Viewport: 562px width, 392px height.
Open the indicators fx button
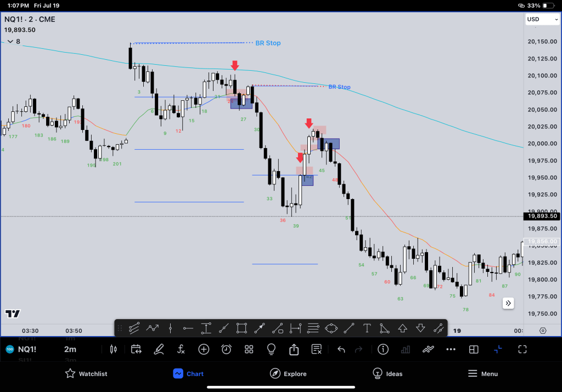tap(181, 349)
